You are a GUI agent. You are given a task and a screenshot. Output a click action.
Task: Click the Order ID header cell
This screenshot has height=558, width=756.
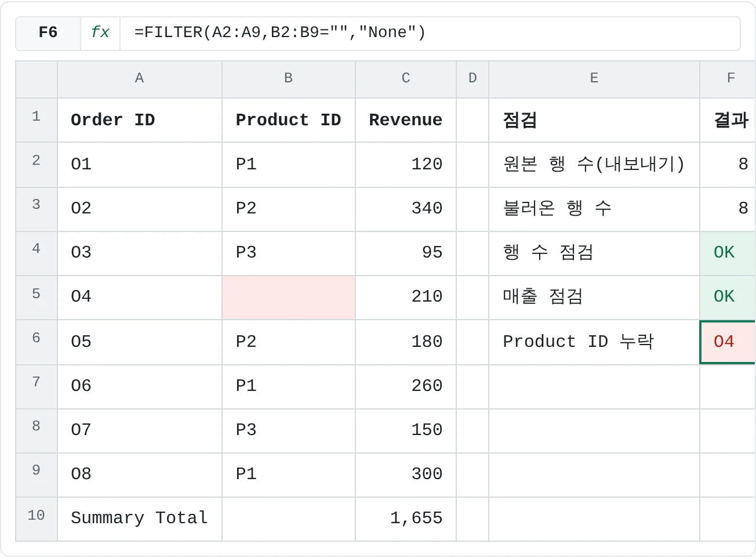[x=140, y=120]
